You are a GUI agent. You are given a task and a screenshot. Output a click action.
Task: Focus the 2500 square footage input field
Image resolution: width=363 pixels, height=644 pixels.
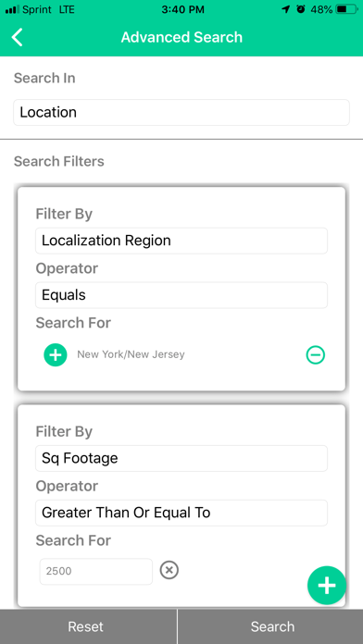tap(96, 571)
